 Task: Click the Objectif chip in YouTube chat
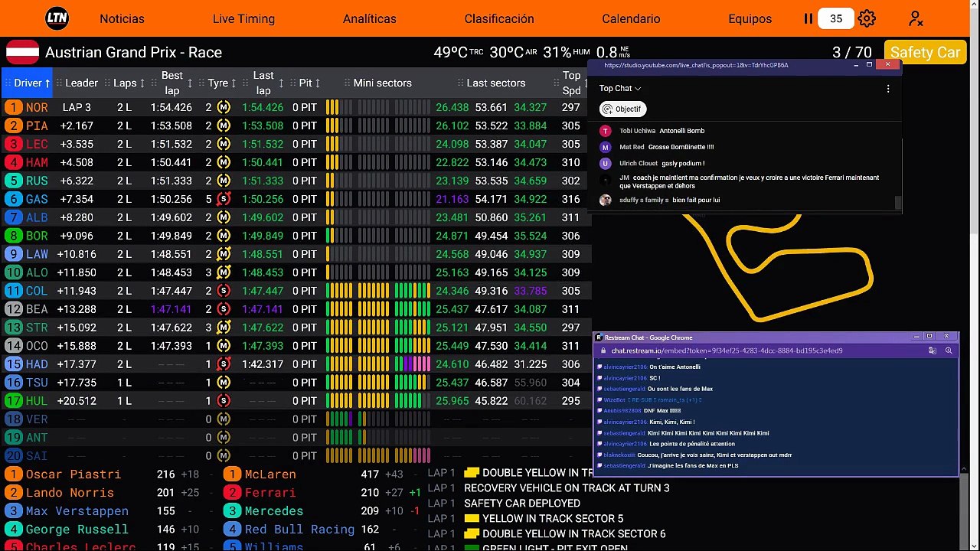click(x=623, y=109)
